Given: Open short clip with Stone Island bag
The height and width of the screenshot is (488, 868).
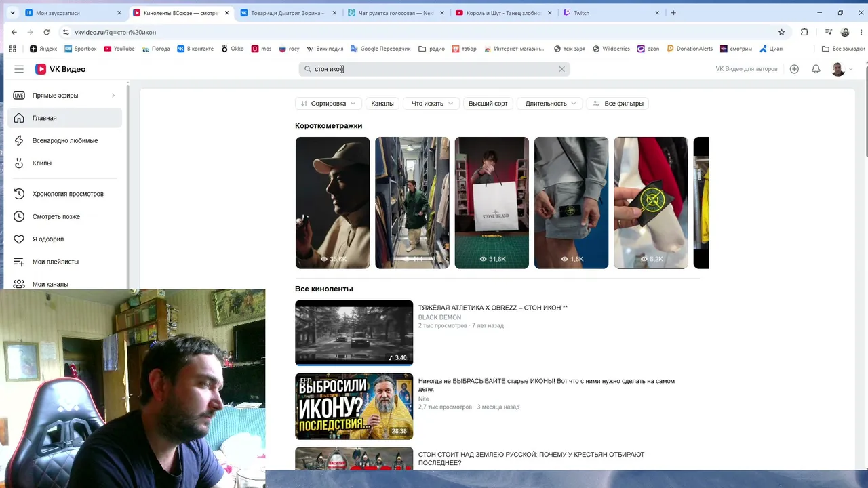Looking at the screenshot, I should coord(492,203).
